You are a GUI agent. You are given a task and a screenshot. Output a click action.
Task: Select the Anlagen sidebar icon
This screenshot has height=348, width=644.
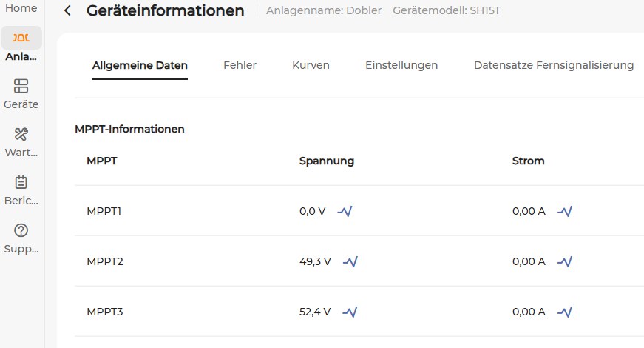[21, 38]
